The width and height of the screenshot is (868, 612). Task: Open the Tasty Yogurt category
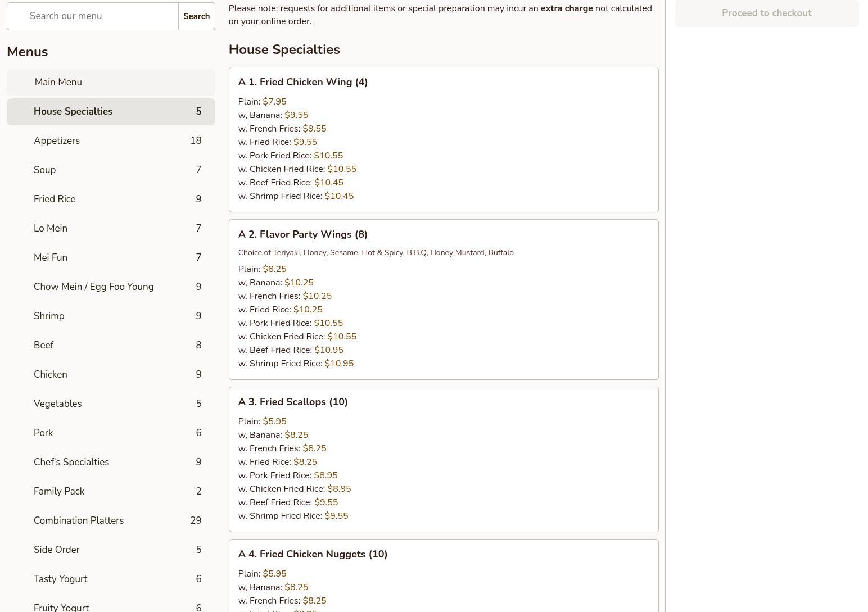coord(111,579)
